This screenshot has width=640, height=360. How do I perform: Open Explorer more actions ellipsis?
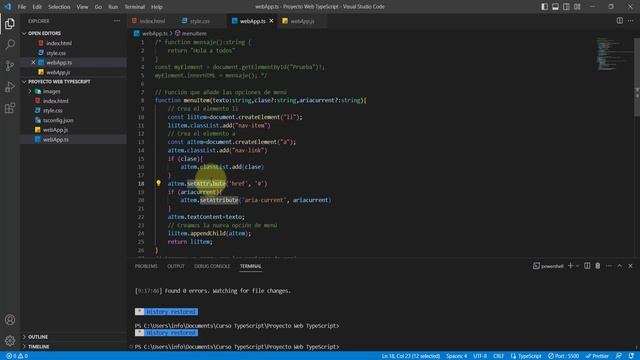(x=117, y=21)
